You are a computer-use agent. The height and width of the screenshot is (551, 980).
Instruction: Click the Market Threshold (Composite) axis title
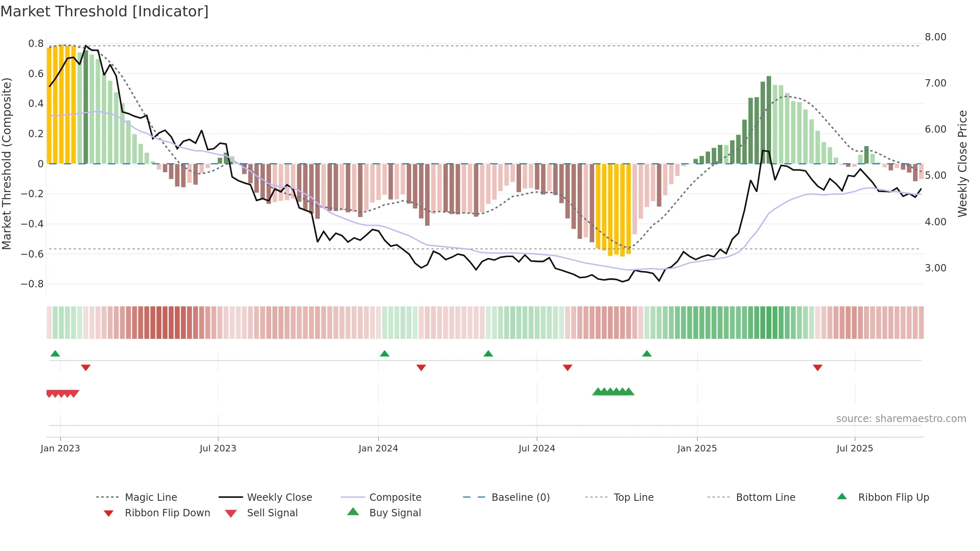click(x=7, y=164)
